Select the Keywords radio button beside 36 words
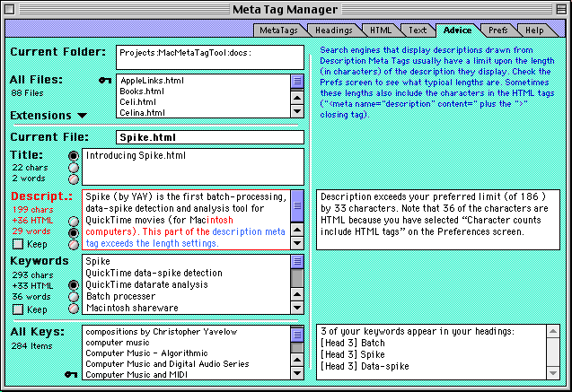This screenshot has height=392, width=572. pos(74,297)
